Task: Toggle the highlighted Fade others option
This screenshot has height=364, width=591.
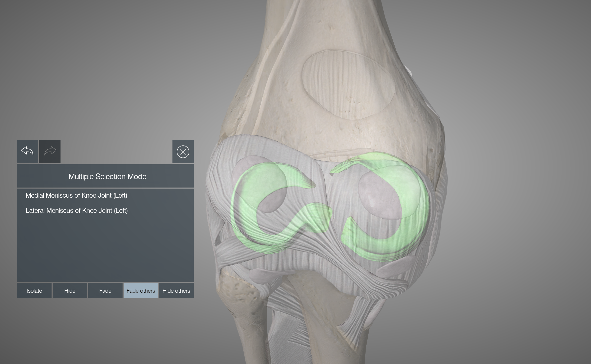Action: [141, 290]
